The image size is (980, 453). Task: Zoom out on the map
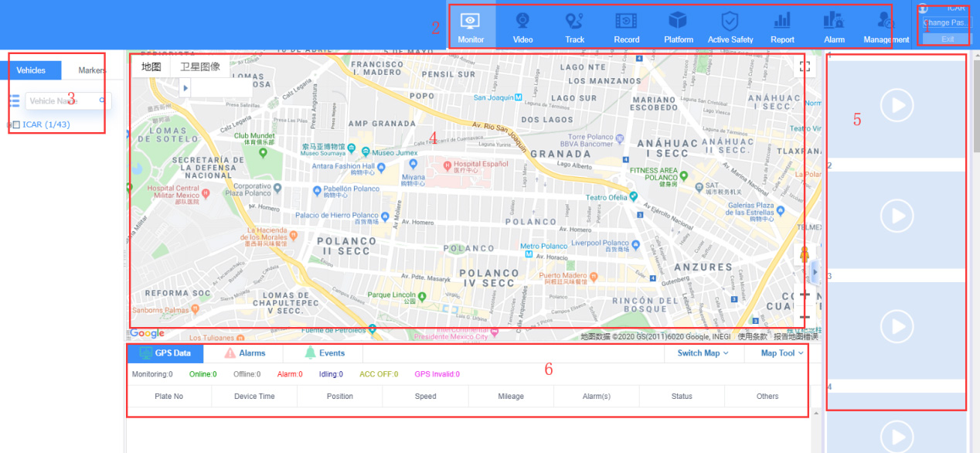click(x=805, y=317)
